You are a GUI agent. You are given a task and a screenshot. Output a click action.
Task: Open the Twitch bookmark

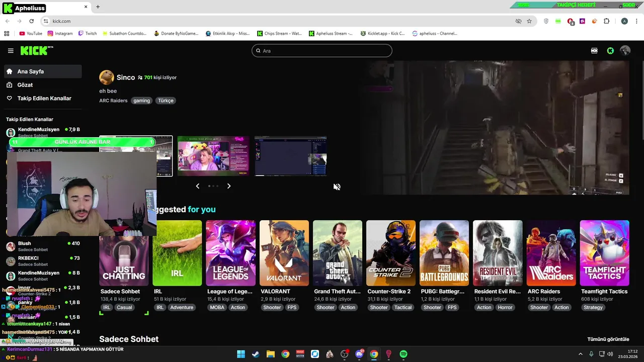(88, 34)
